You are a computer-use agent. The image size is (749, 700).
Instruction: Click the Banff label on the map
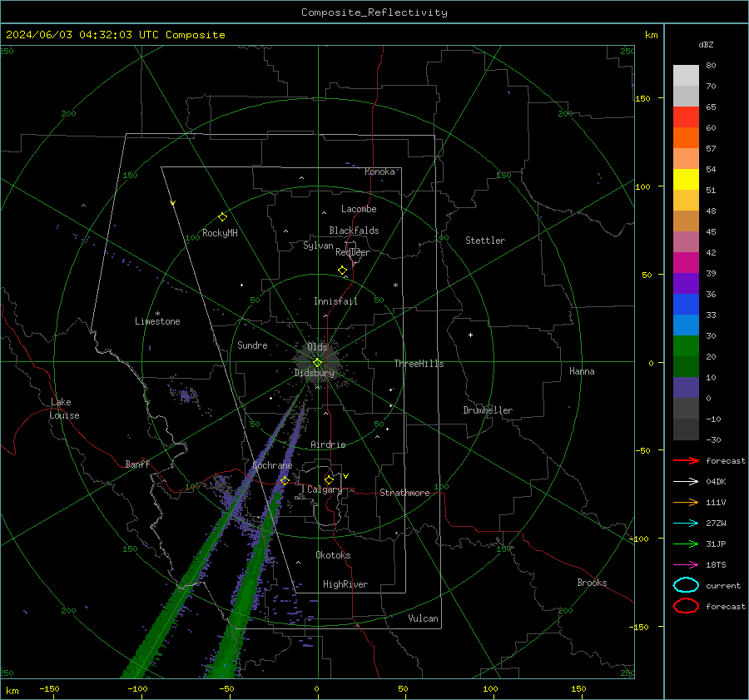click(137, 464)
